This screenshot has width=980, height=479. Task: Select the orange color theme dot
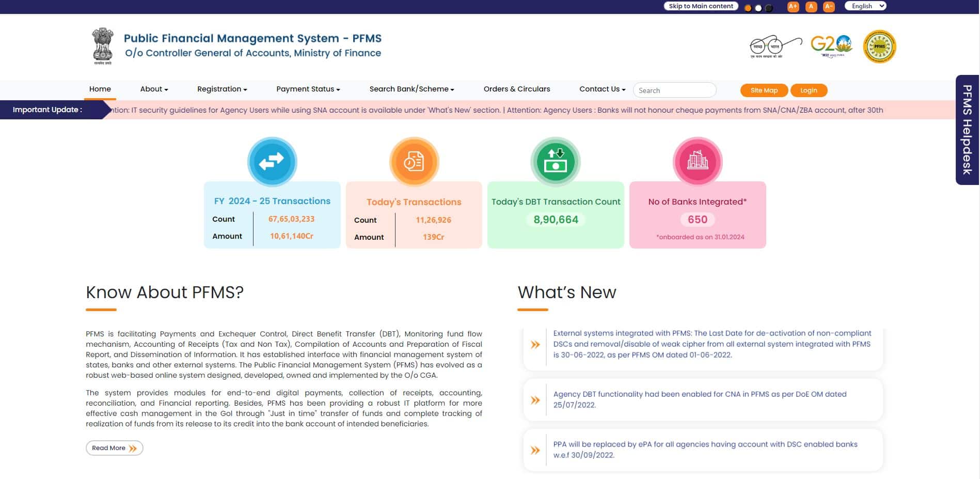coord(748,8)
